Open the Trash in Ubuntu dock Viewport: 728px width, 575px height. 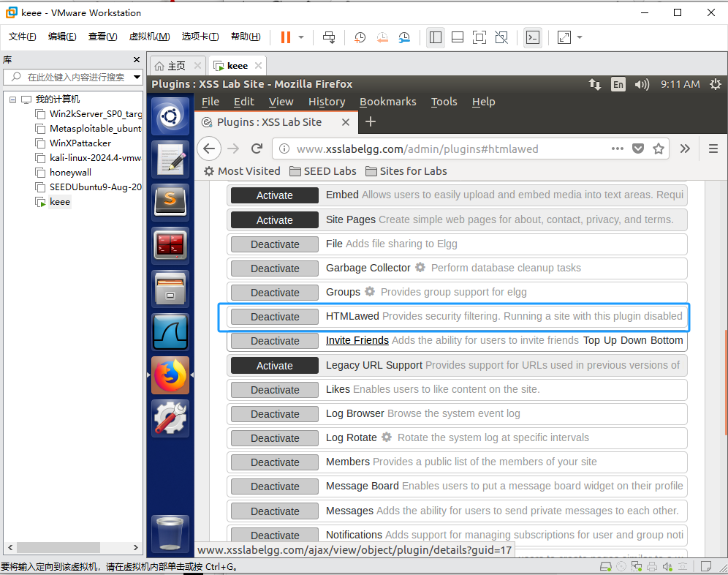170,533
